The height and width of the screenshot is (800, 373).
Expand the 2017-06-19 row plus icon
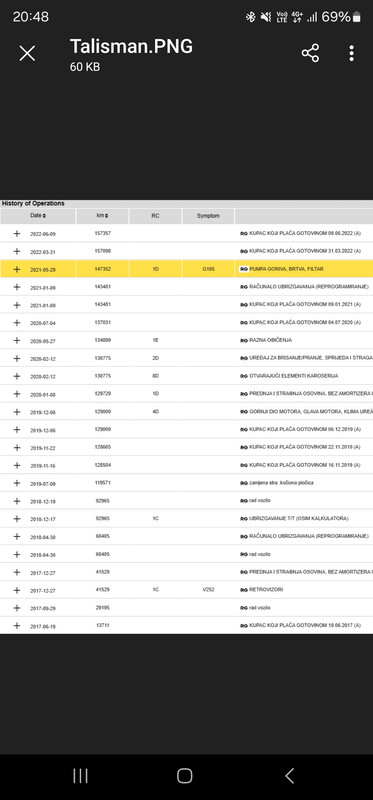click(x=17, y=626)
